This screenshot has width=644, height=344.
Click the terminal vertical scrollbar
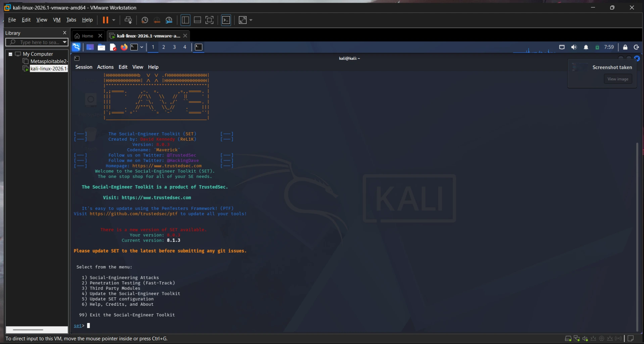637,237
